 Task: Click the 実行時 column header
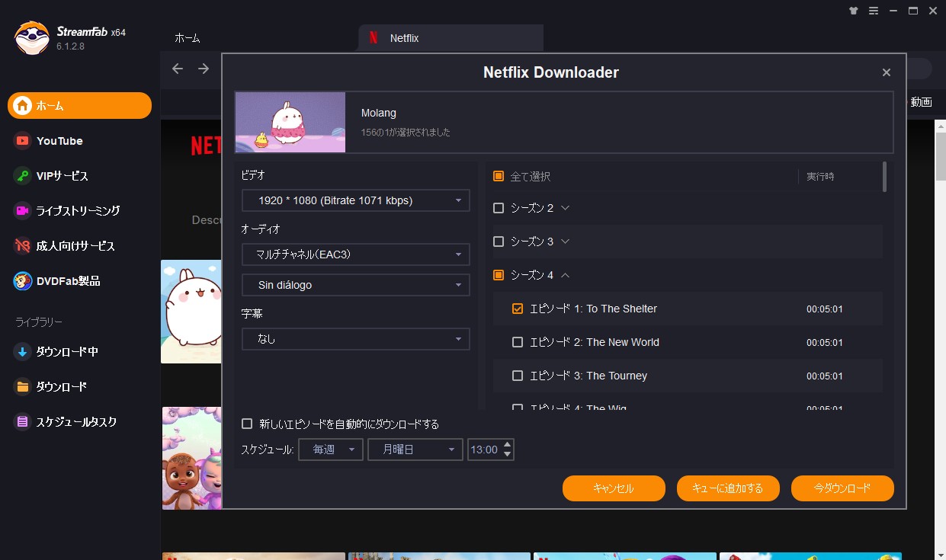(x=820, y=176)
